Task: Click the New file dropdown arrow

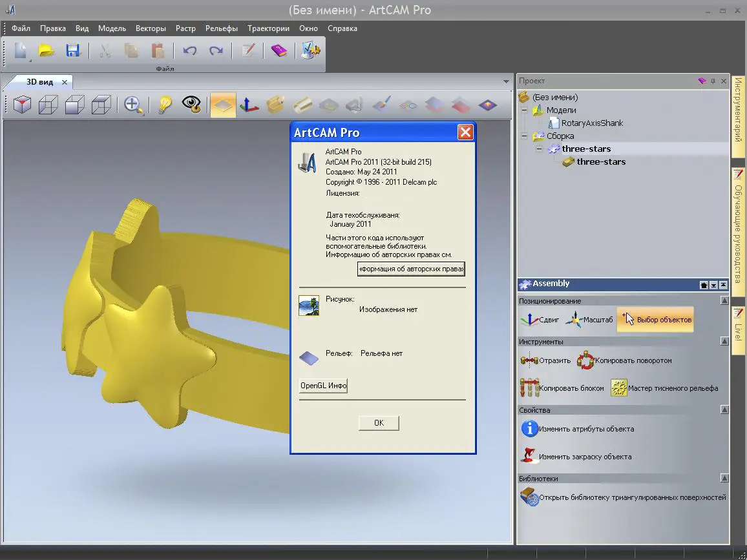Action: tap(30, 60)
